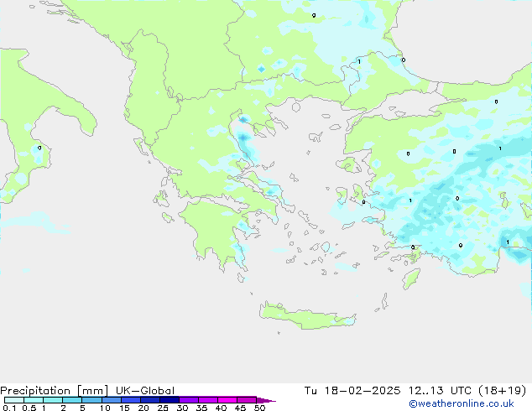Click the 0.1–0.5 mm legend color swatch
Image resolution: width=532 pixels, height=411 pixels.
[x=14, y=400]
